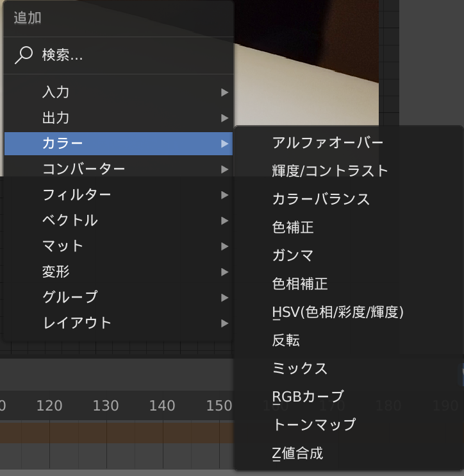Screen dimensions: 464x476
Task: Jump to frame 130 on timeline
Action: 106,405
